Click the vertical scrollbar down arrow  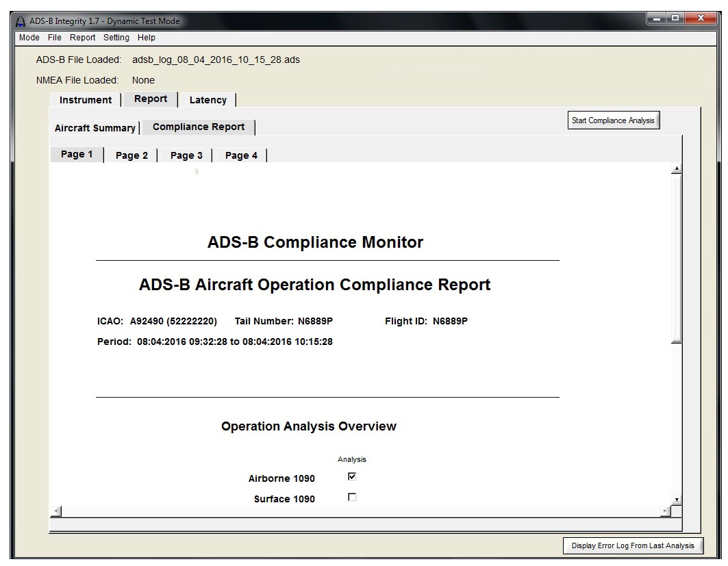pos(677,500)
